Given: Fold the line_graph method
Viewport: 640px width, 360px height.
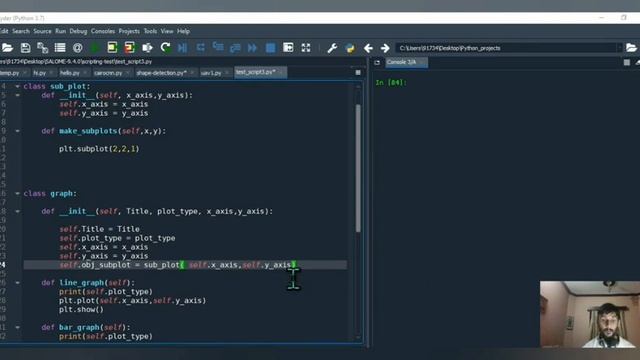Looking at the screenshot, I should [18, 282].
